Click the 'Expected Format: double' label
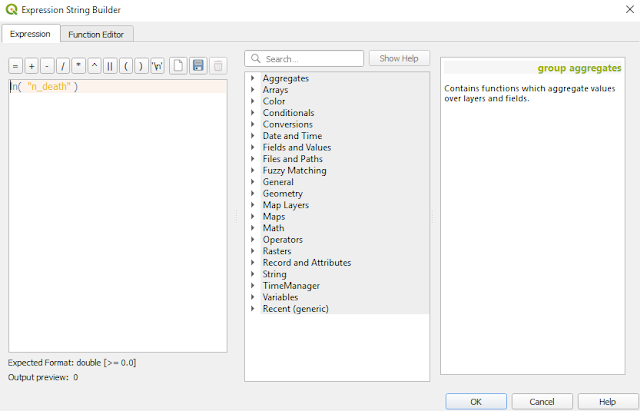This screenshot has width=640, height=411. click(x=72, y=362)
